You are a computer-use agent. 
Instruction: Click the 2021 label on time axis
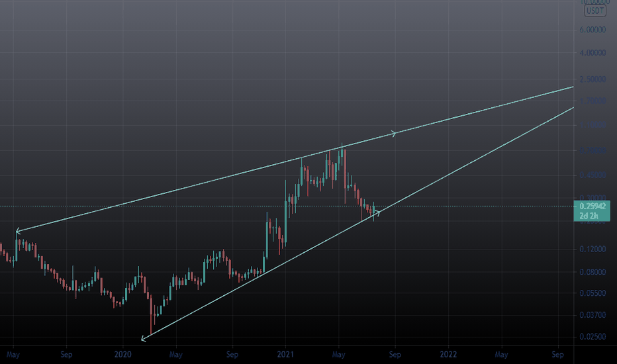285,355
